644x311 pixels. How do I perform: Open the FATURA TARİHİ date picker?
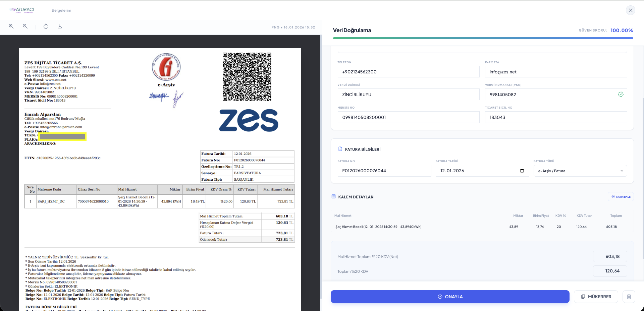[522, 171]
